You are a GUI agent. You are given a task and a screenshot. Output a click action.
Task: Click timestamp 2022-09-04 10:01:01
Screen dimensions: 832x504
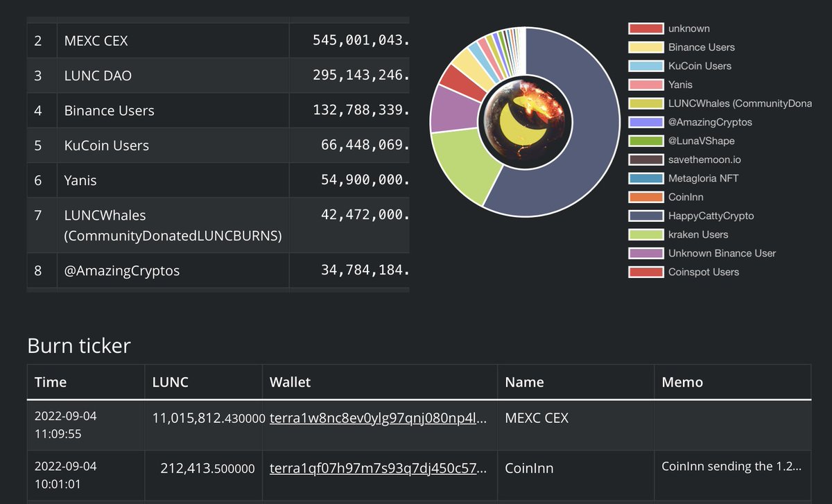click(x=66, y=475)
